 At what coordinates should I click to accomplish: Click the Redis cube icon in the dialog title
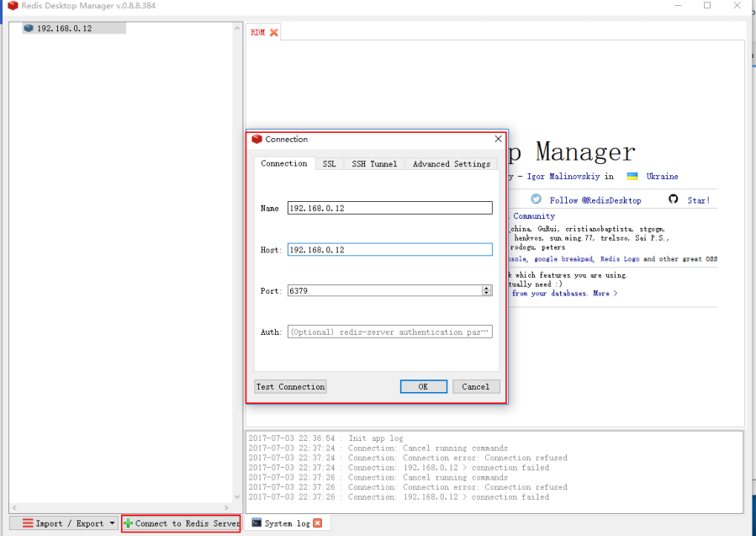coord(257,139)
